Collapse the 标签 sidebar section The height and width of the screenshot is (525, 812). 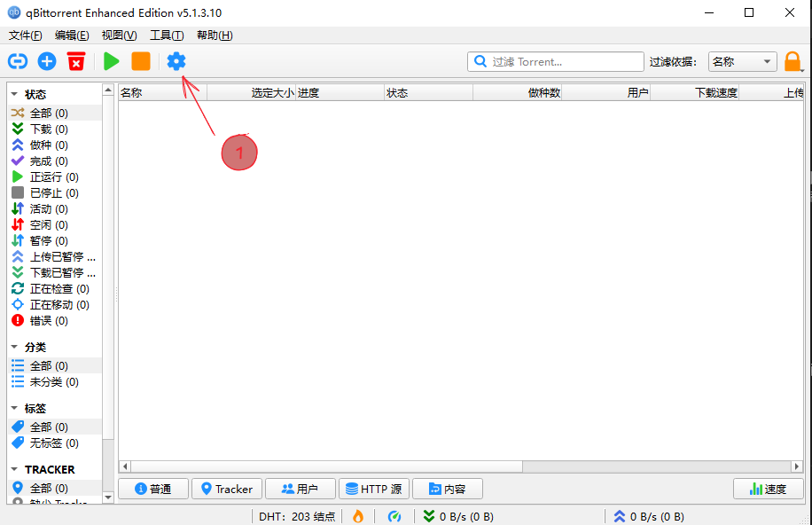point(15,408)
